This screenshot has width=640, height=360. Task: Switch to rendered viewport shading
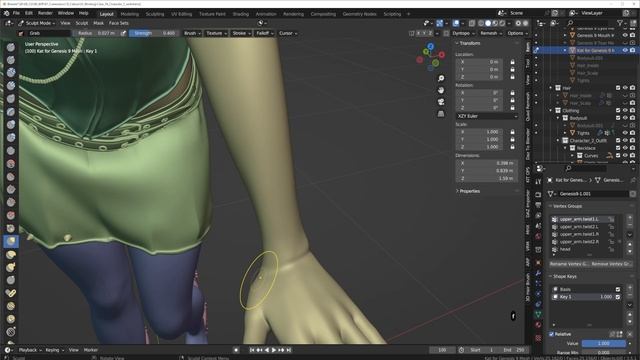(x=502, y=23)
